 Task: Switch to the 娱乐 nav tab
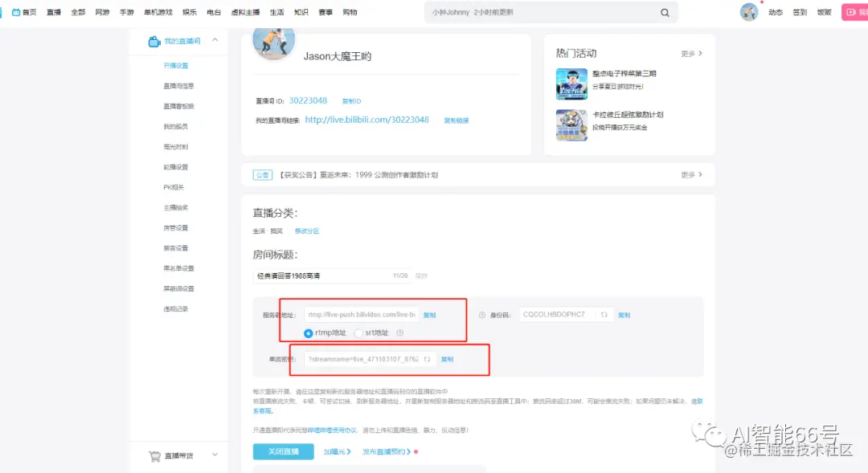(190, 11)
